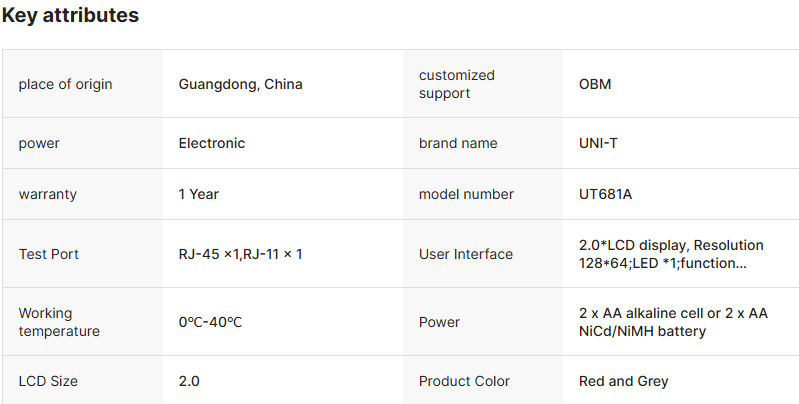The height and width of the screenshot is (404, 799).
Task: Click the "Guangdong, China" value
Action: coord(240,84)
